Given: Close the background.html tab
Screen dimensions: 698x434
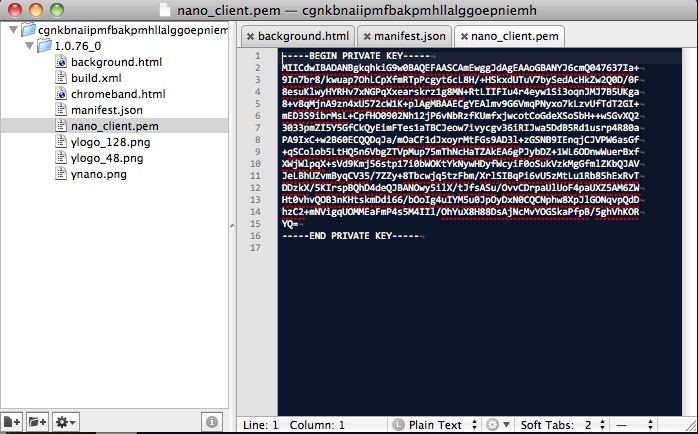Looking at the screenshot, I should pos(250,36).
